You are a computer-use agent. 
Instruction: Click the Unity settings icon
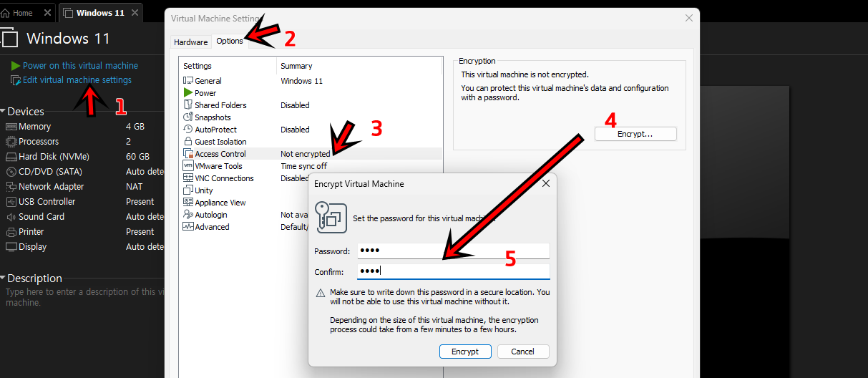[x=188, y=190]
